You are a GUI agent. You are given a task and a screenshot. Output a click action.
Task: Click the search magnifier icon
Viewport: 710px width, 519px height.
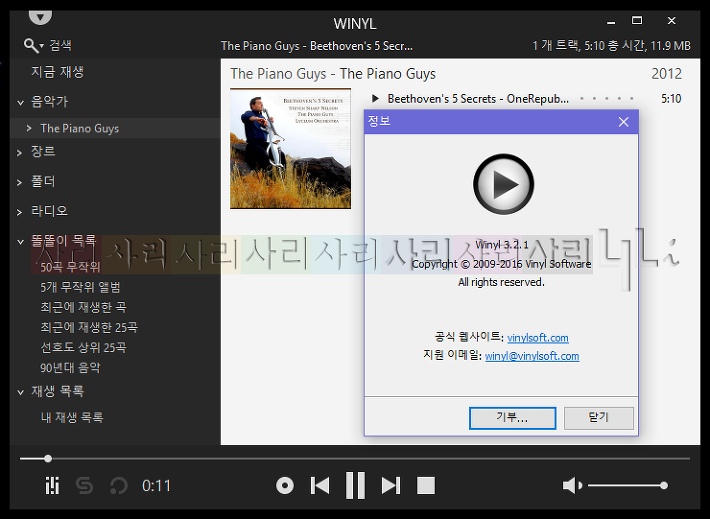click(x=31, y=45)
